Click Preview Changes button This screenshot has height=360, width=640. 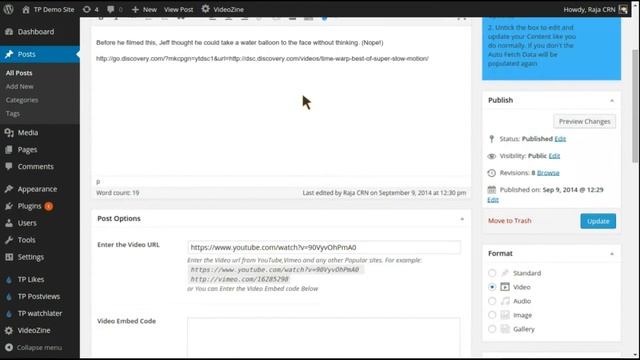click(584, 121)
